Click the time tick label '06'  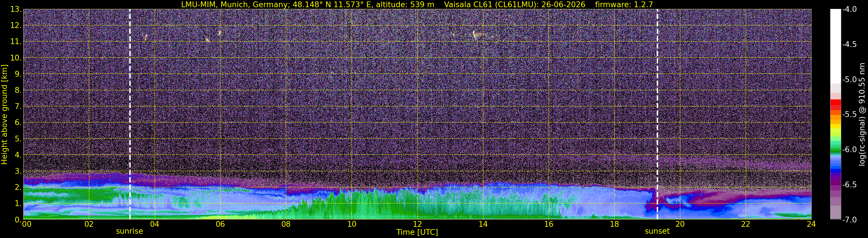point(220,224)
